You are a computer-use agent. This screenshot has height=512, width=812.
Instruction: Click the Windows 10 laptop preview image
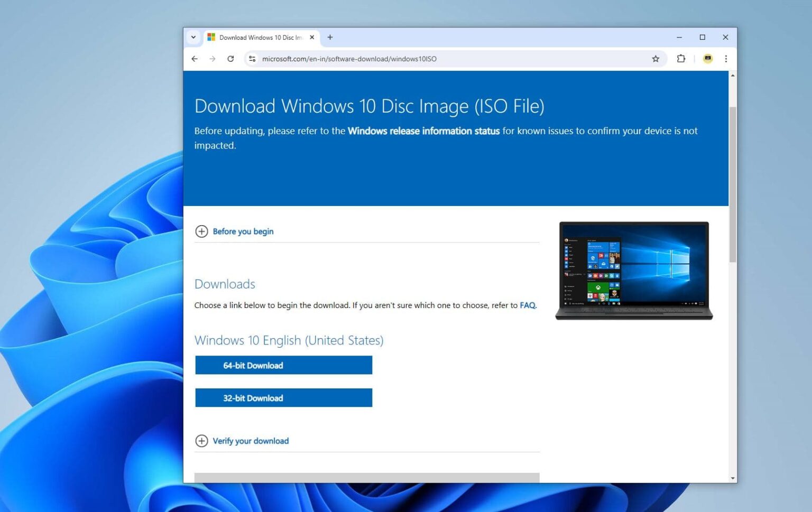point(633,271)
